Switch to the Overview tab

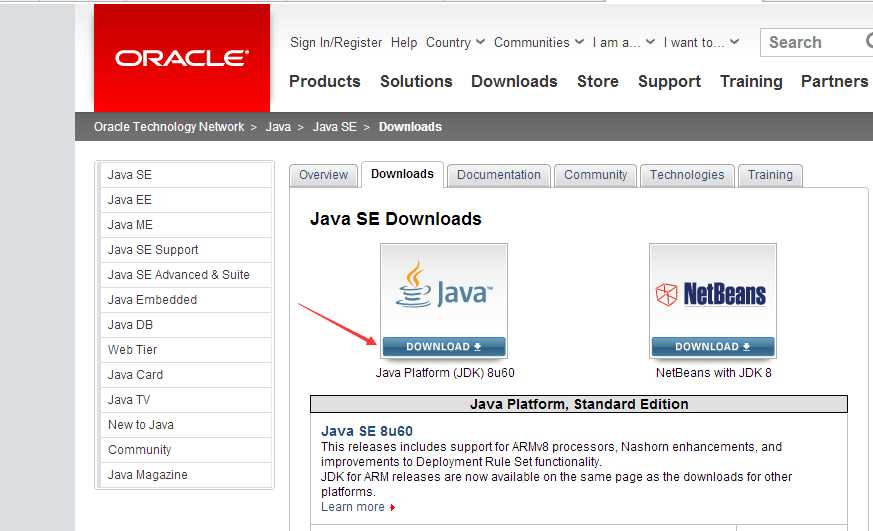tap(323, 175)
